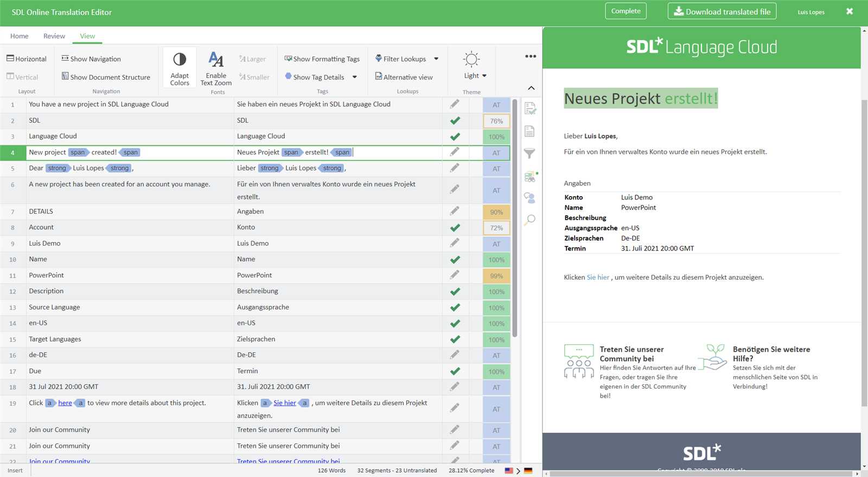Viewport: 868px width, 477px height.
Task: Open the three-dots more options menu
Action: coord(531,56)
